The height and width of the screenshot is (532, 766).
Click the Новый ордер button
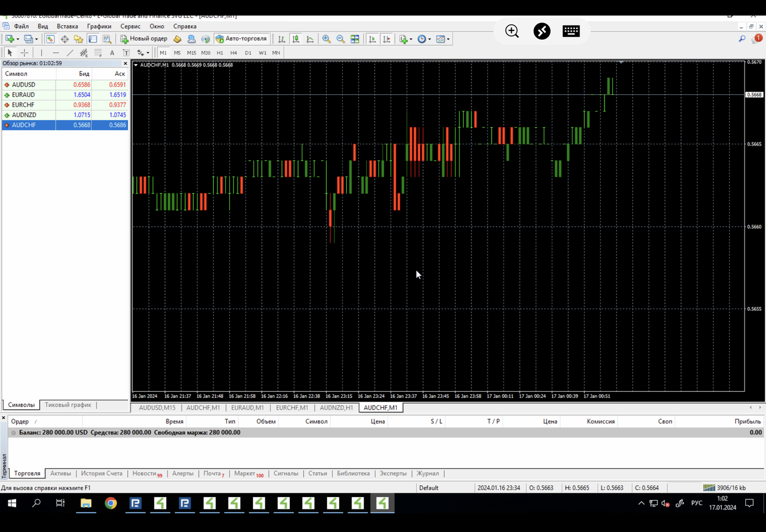pos(144,39)
